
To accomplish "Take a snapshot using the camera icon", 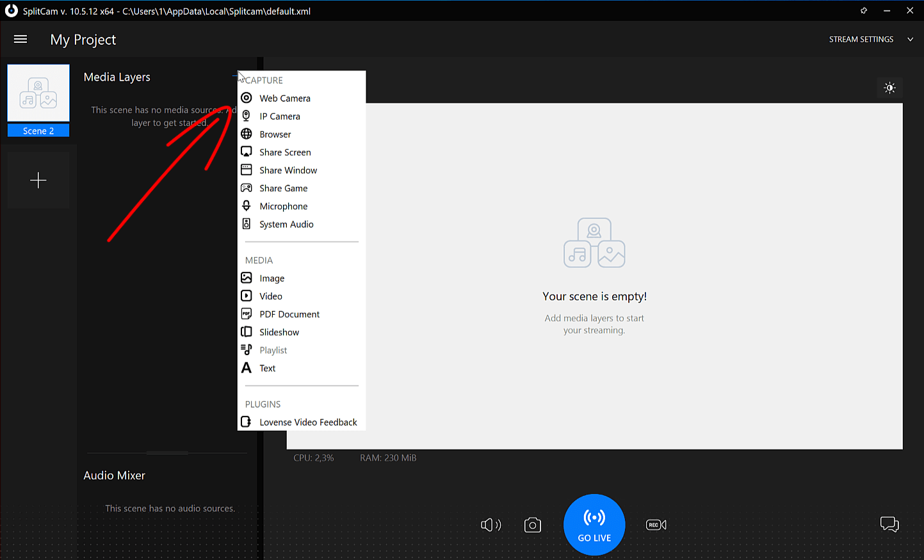I will pos(532,524).
